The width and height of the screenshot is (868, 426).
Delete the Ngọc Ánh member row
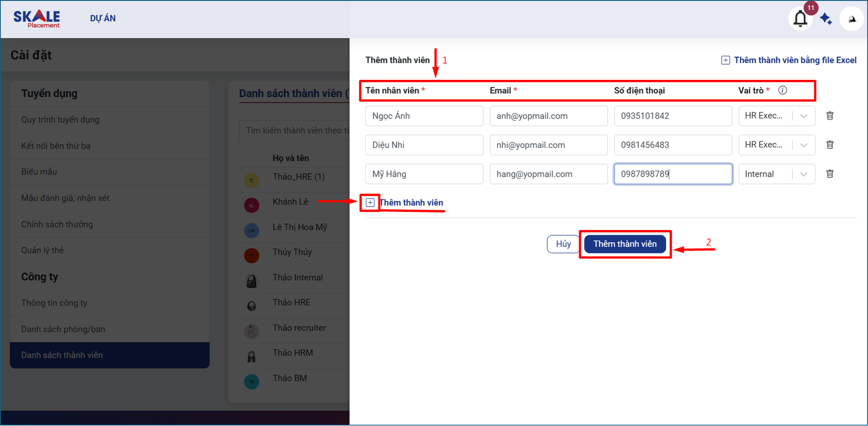tap(830, 116)
